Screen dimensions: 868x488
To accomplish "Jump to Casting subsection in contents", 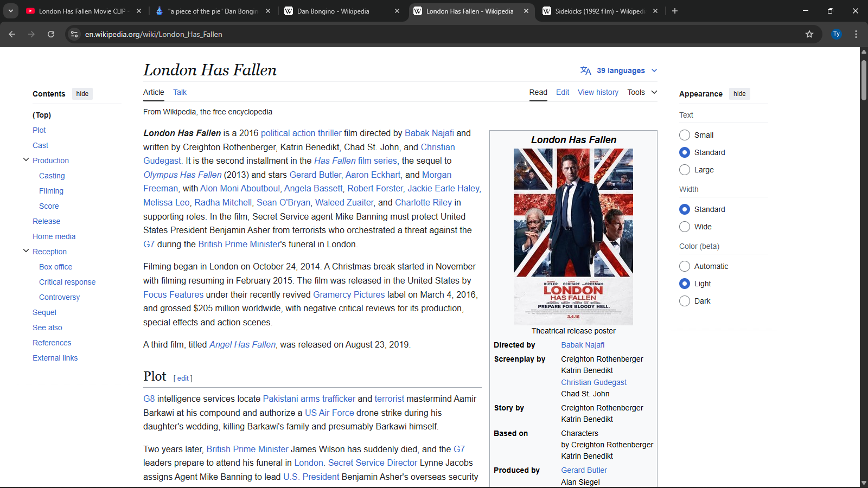I will pos(52,176).
